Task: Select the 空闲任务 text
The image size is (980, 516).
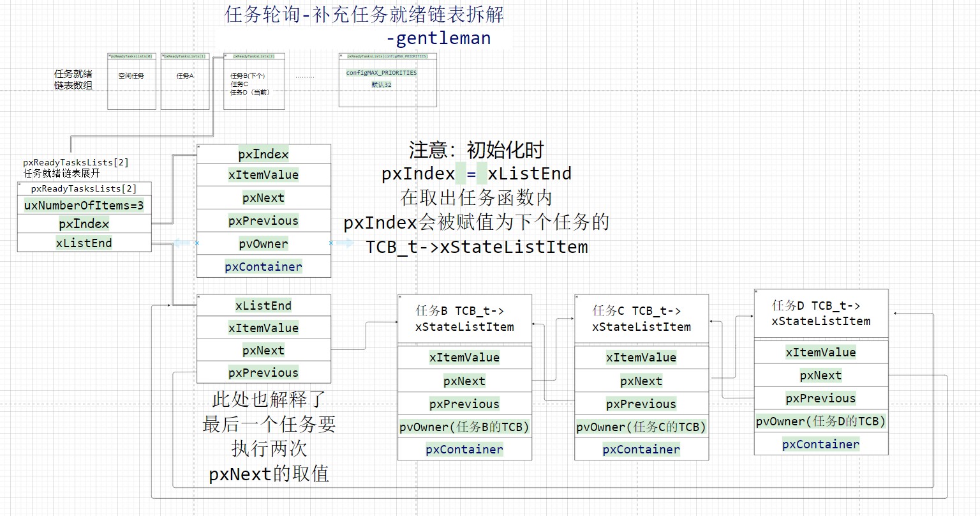Action: tap(131, 76)
